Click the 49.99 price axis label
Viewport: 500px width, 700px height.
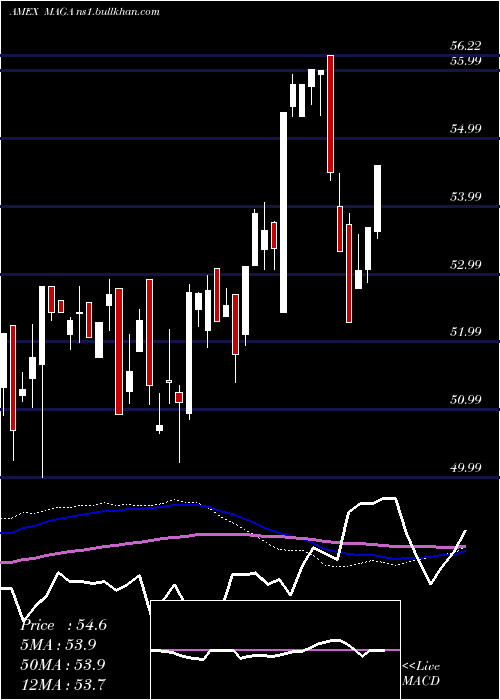(x=466, y=467)
